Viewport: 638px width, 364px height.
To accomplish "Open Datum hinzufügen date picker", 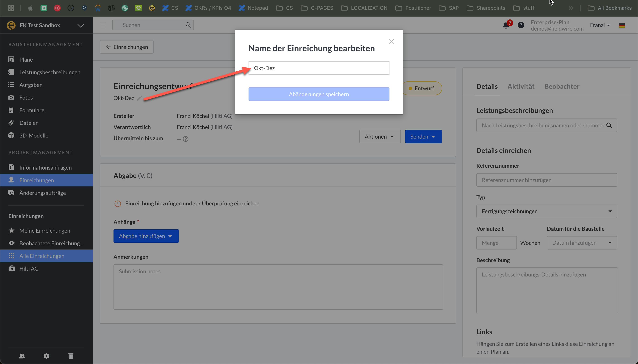I will (582, 243).
